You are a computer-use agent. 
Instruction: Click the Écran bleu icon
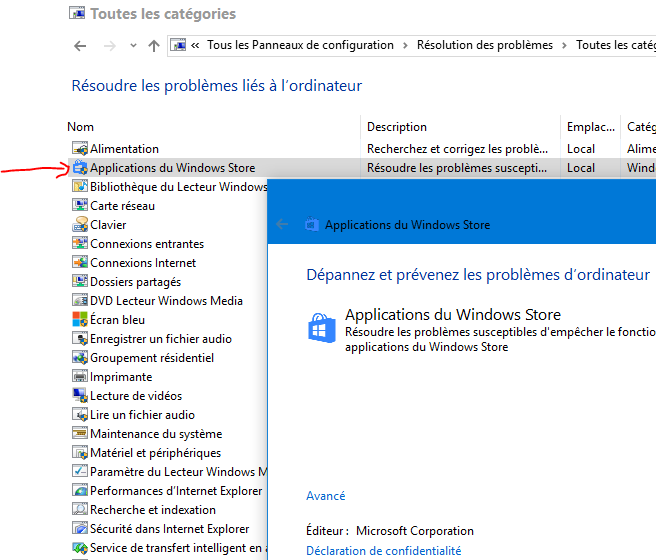coord(80,320)
